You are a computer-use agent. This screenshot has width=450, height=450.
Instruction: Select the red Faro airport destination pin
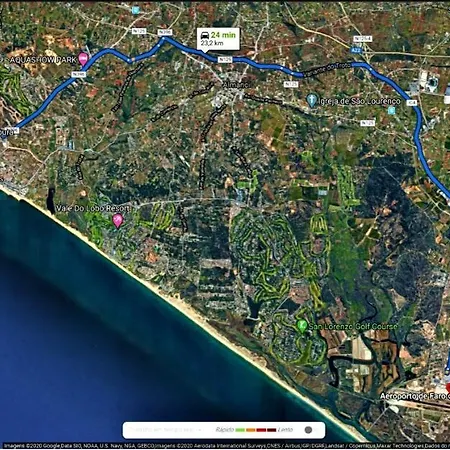pos(448,388)
